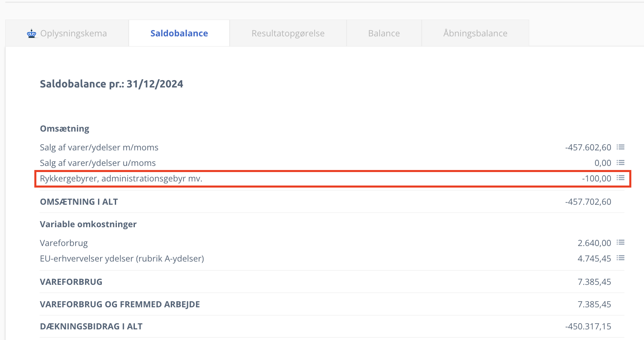Open EU-erhvervelser ydelser (rubrik A-ydelser) account label
Viewport: 644px width, 340px height.
click(x=122, y=259)
